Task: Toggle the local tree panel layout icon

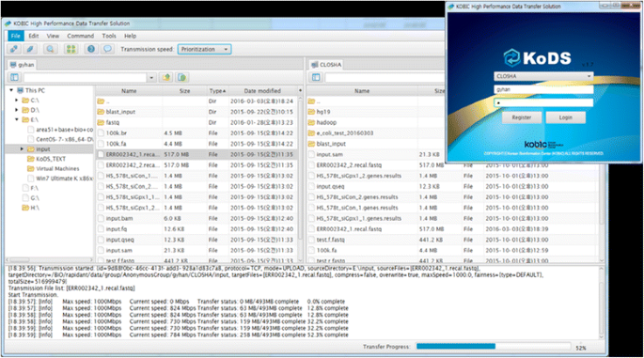Action: click(14, 77)
